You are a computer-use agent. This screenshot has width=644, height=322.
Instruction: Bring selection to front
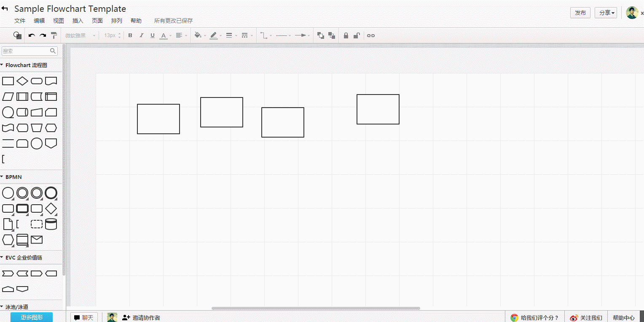pos(321,35)
